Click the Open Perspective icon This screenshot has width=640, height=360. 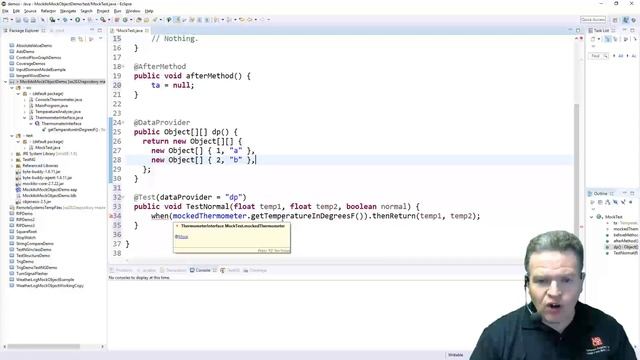click(x=615, y=20)
